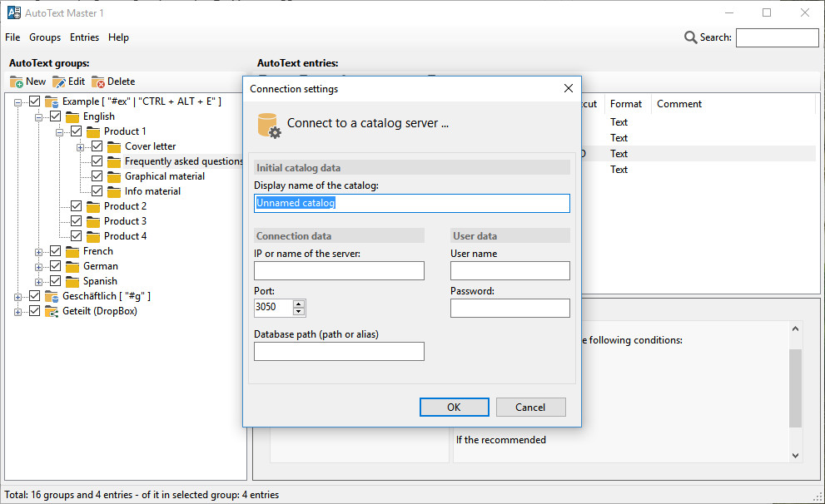This screenshot has height=504, width=825.
Task: Open the Help menu
Action: point(118,37)
